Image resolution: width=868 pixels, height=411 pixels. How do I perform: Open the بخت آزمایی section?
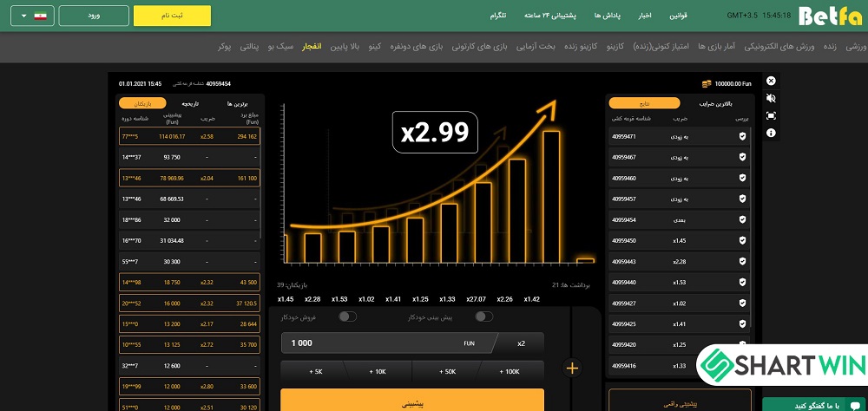point(536,47)
